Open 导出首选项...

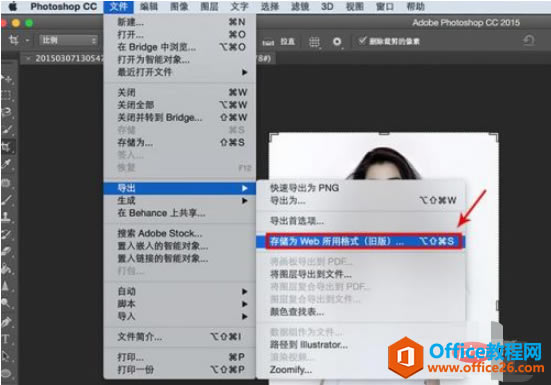pos(361,221)
